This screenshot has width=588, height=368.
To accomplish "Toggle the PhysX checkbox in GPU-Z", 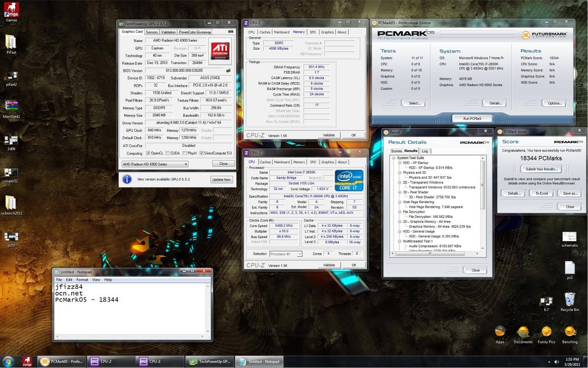I will (x=184, y=153).
